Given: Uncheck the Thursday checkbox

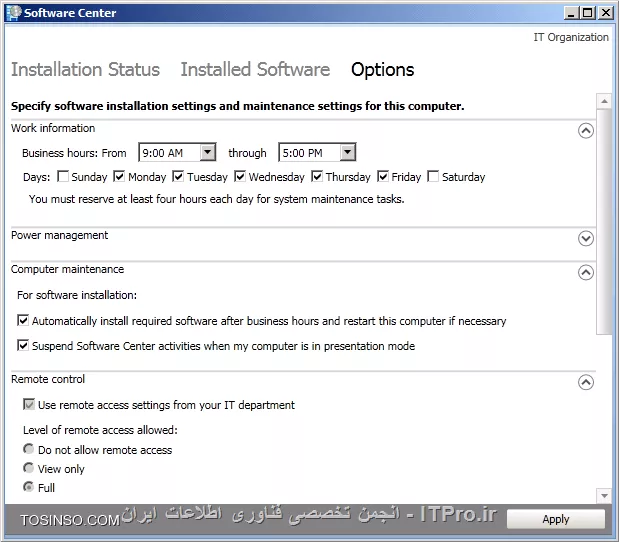Looking at the screenshot, I should tap(317, 176).
